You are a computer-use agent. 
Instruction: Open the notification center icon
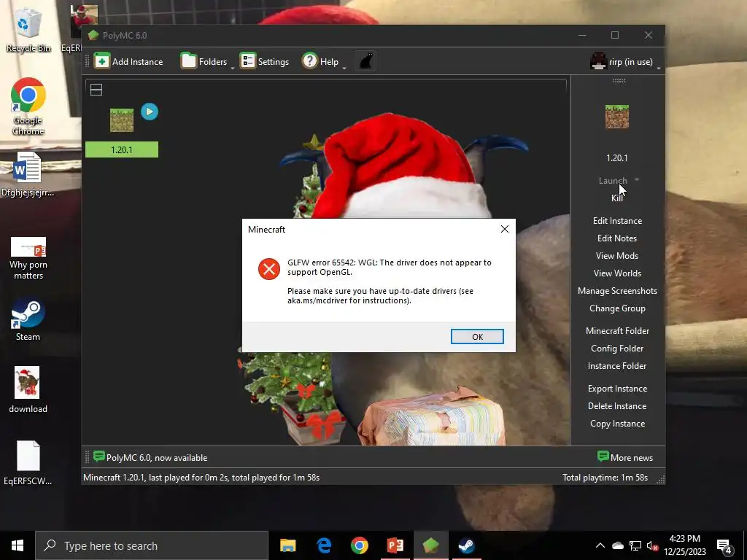[724, 545]
